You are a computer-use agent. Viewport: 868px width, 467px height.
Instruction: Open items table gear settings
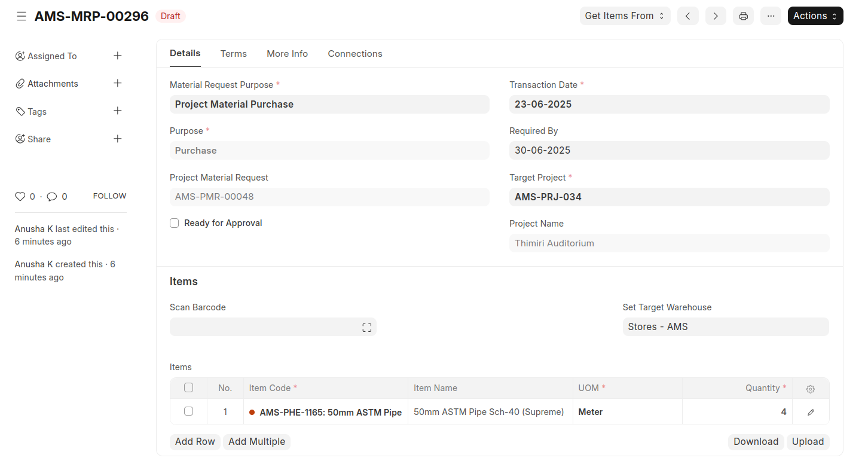[810, 389]
